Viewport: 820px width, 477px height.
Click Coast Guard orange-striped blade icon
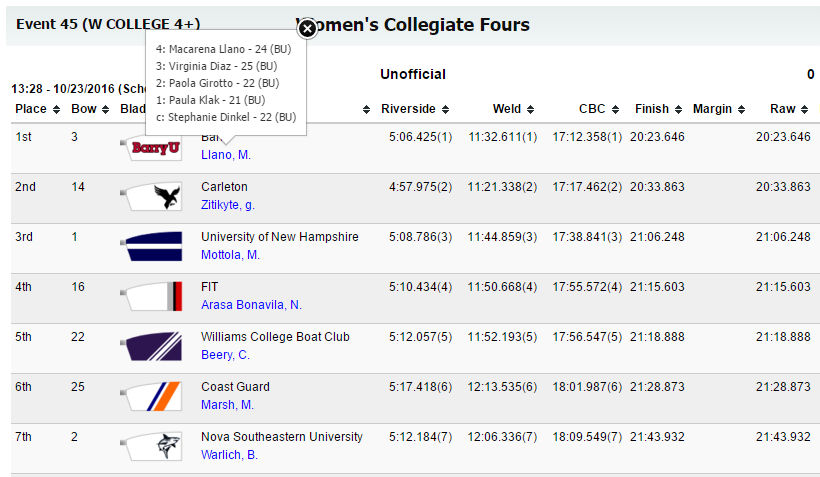pos(151,397)
